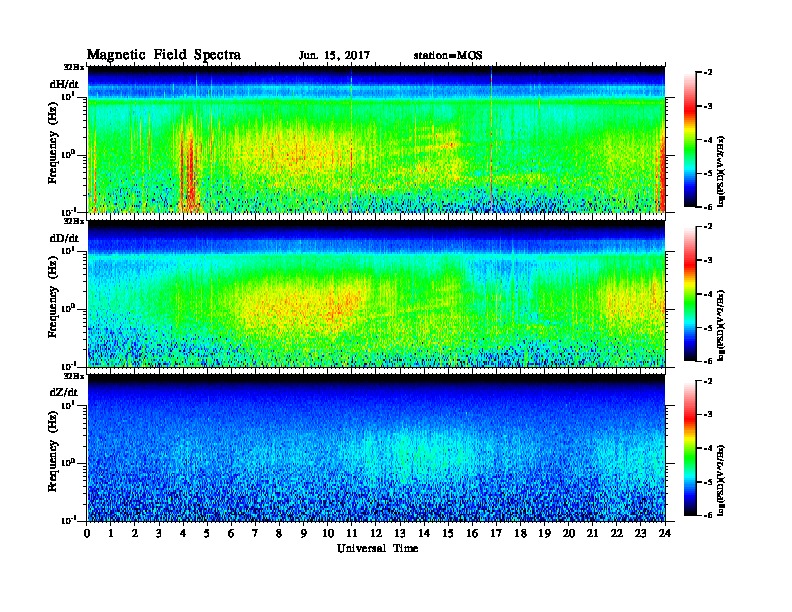Screen dimensions: 792x612
Task: Click hour 8 on the time axis
Action: coord(279,534)
